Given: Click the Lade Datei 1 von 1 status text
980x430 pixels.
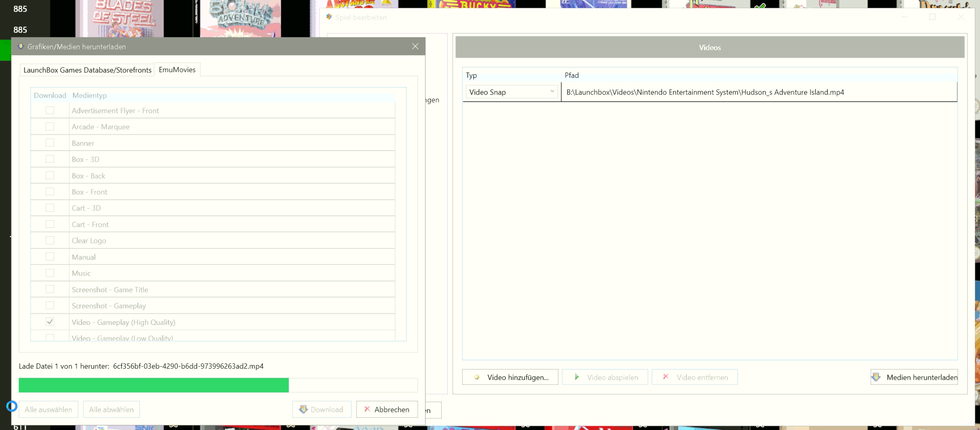Looking at the screenshot, I should tap(141, 366).
